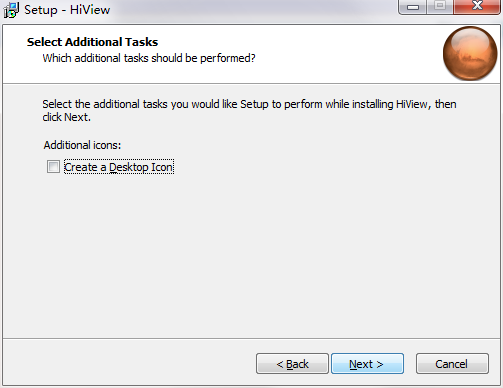The image size is (503, 388).
Task: Click the 'Select Additional Tasks' heading
Action: (92, 42)
